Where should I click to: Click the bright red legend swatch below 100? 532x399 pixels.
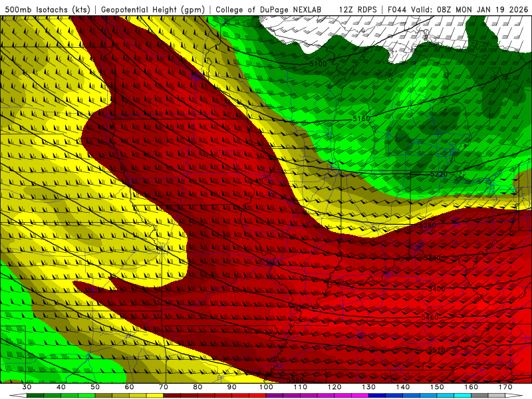(x=257, y=396)
